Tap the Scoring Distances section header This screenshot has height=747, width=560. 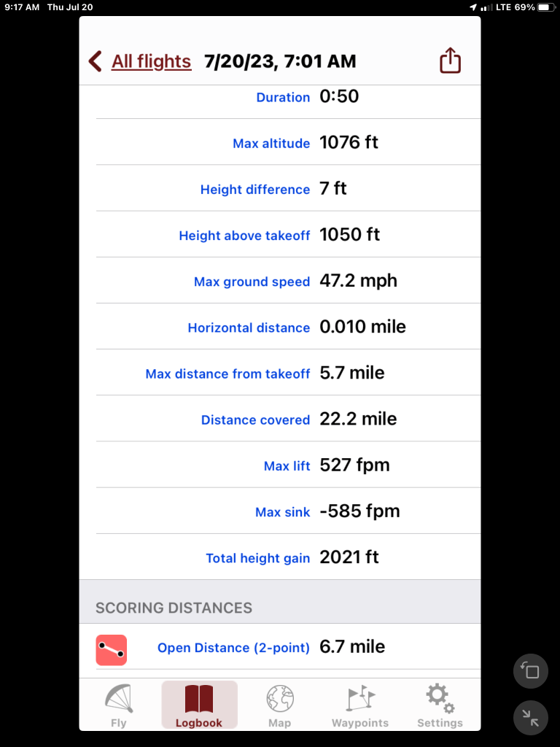coord(174,608)
